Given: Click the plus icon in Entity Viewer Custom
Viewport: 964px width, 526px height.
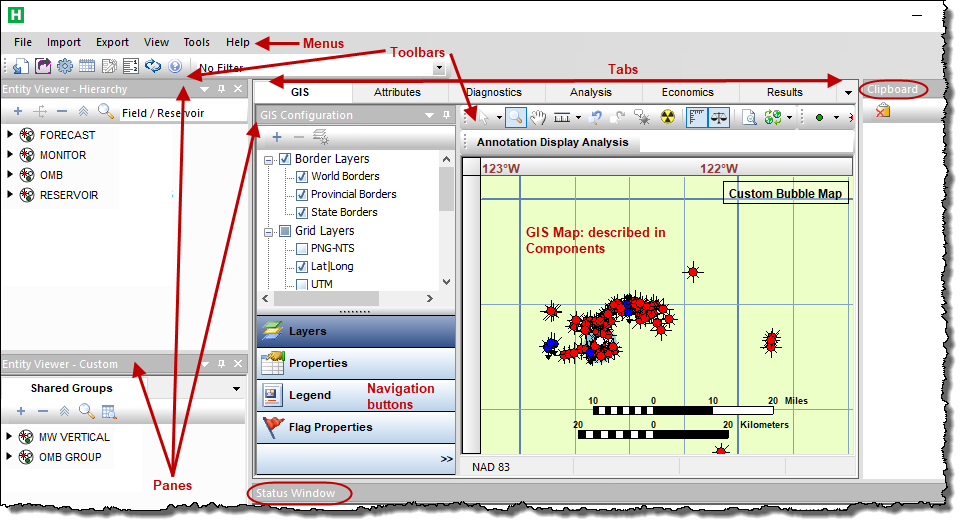Looking at the screenshot, I should [21, 411].
